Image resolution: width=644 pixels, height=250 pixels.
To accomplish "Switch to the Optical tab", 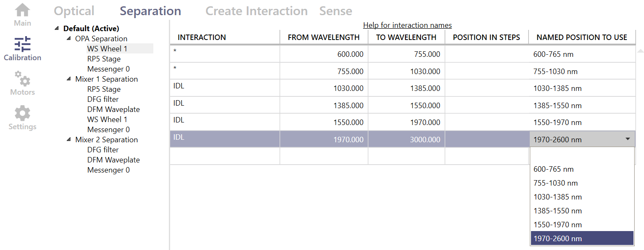I will click(x=74, y=11).
